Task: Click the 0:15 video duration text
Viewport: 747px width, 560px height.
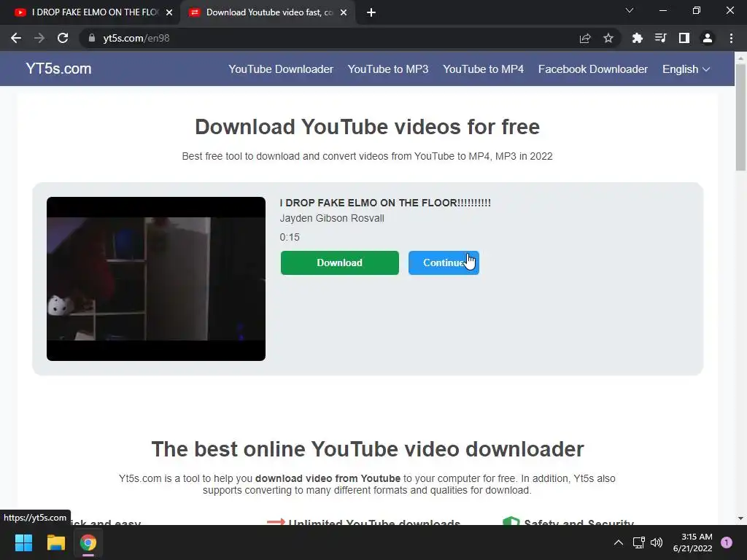Action: pyautogui.click(x=290, y=237)
